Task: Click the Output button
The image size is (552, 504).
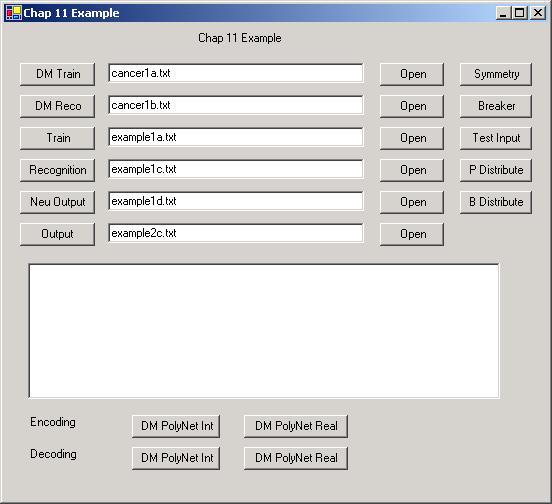Action: (57, 234)
